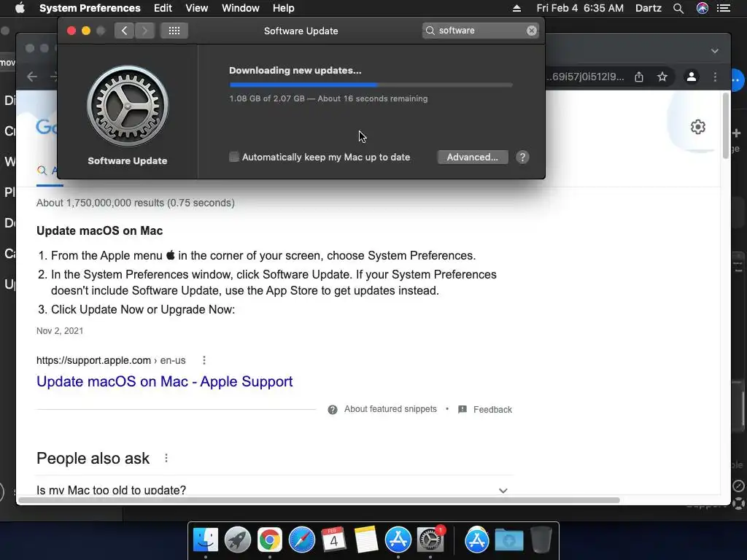Open Spotlight search in menu bar
The height and width of the screenshot is (560, 747).
(x=678, y=8)
